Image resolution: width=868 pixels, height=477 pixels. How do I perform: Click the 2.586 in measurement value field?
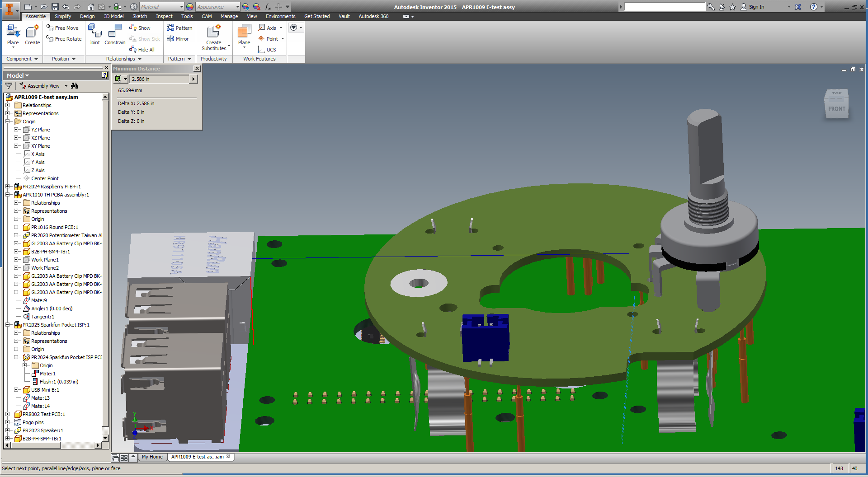click(160, 79)
